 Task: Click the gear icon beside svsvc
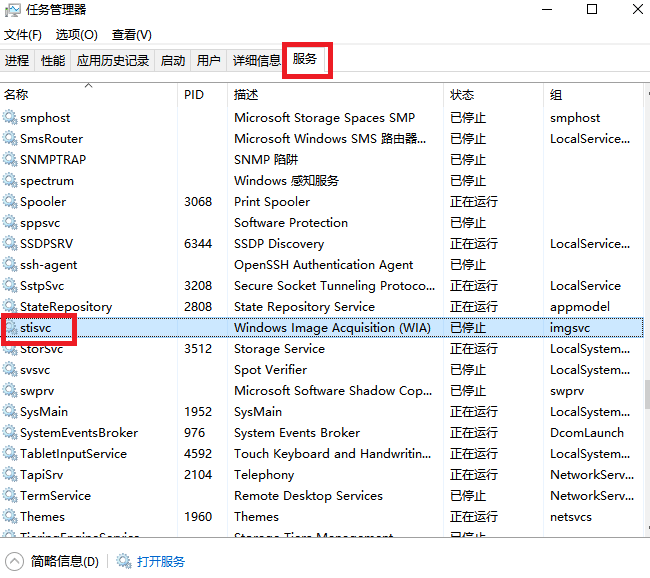click(x=10, y=369)
